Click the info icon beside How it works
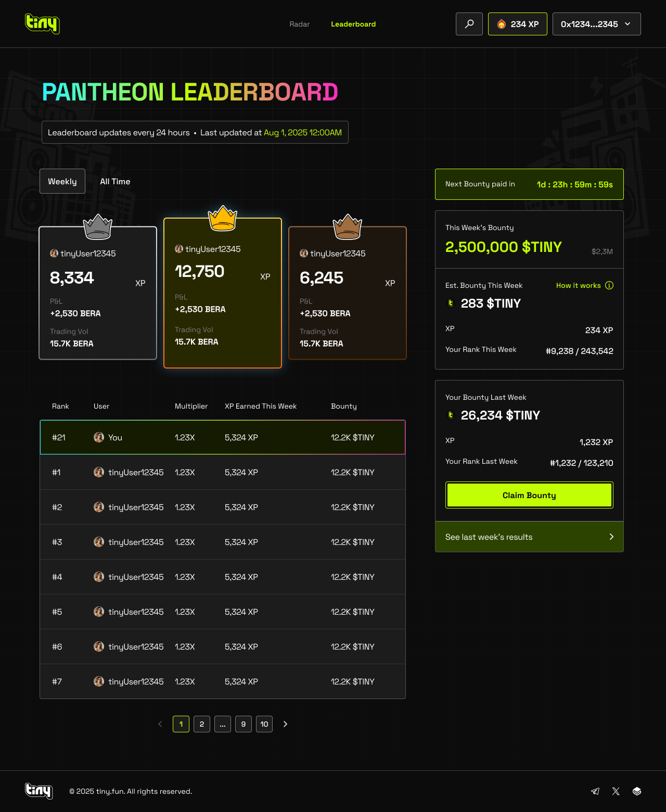666x812 pixels. click(x=609, y=285)
